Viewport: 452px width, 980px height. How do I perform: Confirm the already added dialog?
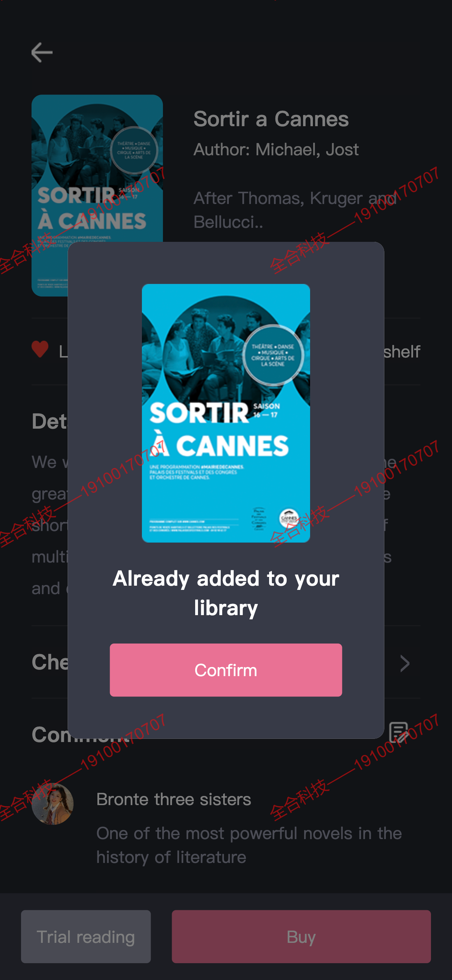coord(226,670)
